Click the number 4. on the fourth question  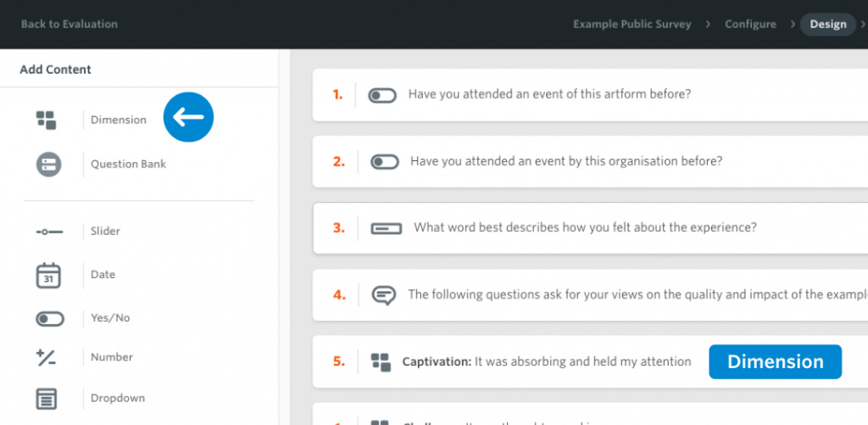click(339, 295)
